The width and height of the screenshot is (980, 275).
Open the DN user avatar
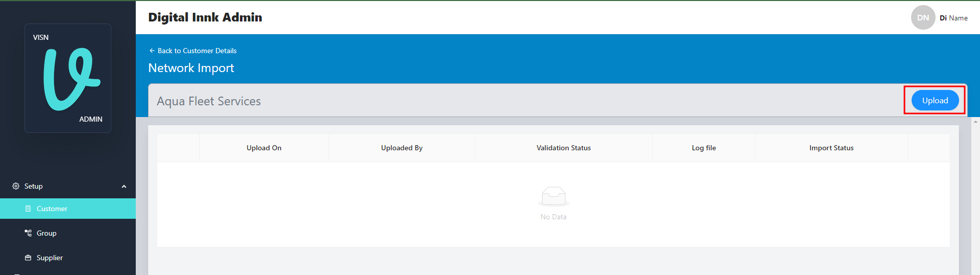click(x=923, y=17)
